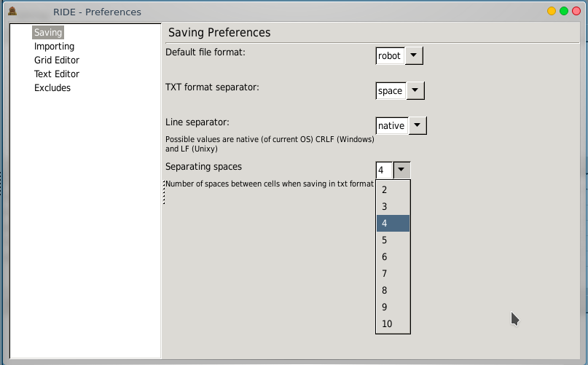The height and width of the screenshot is (365, 588).
Task: Choose 8 in the spaces list
Action: pos(393,291)
